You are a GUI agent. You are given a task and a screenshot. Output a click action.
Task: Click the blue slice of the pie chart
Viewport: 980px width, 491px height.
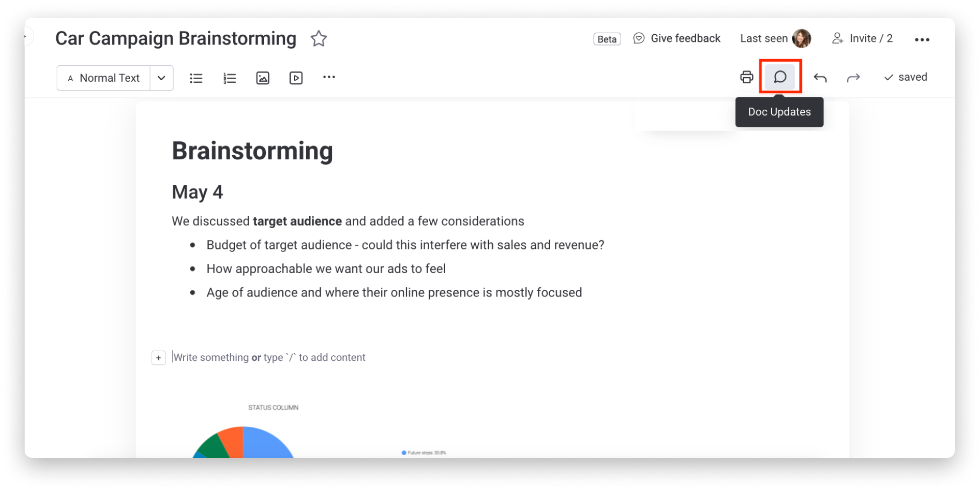268,443
